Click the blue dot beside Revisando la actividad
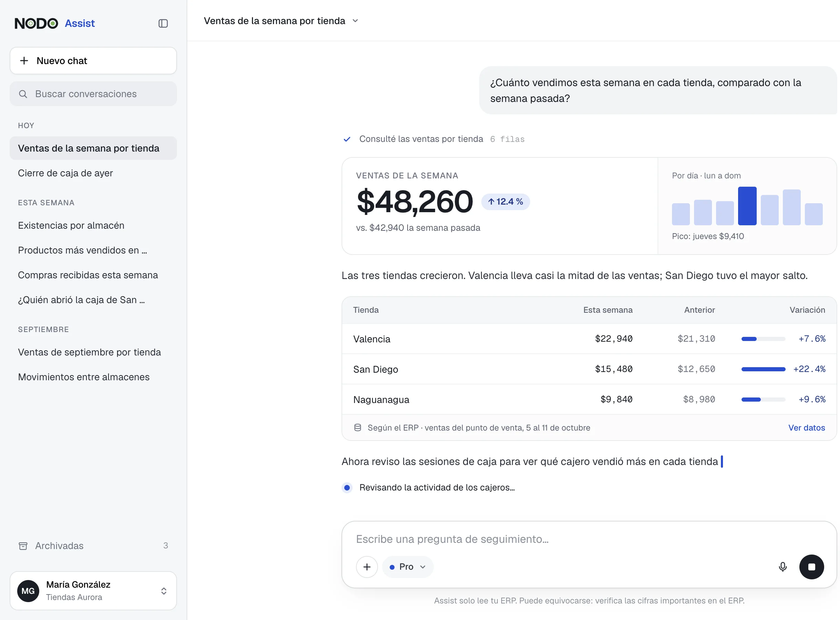840x620 pixels. pyautogui.click(x=347, y=487)
